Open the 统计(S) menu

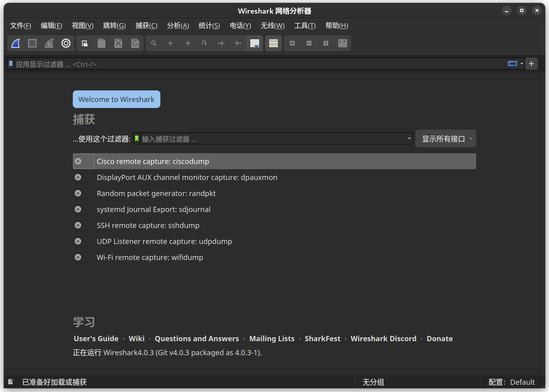[209, 26]
